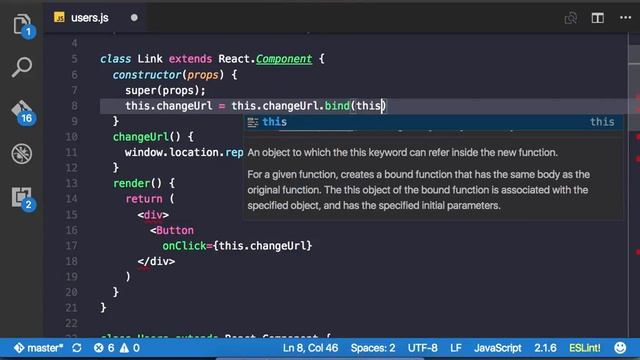Viewport: 640px width, 360px height.
Task: Click line number 8 in gutter
Action: coord(74,106)
